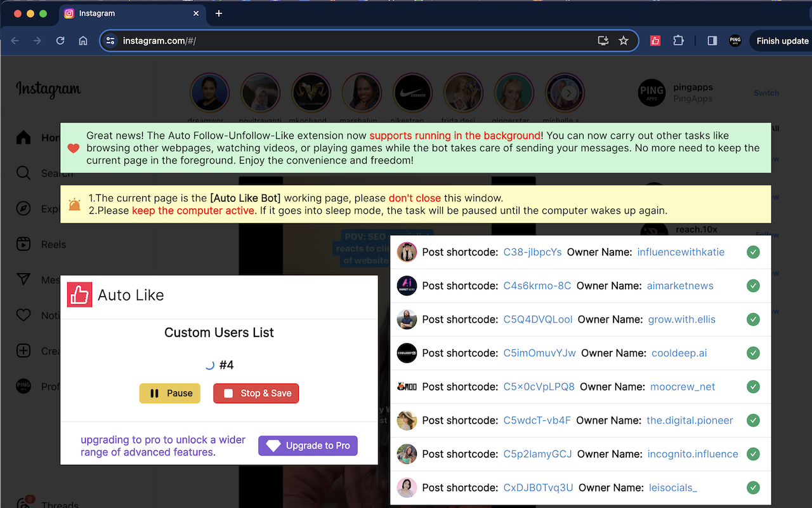Open owner profile leisocials_

pyautogui.click(x=673, y=488)
